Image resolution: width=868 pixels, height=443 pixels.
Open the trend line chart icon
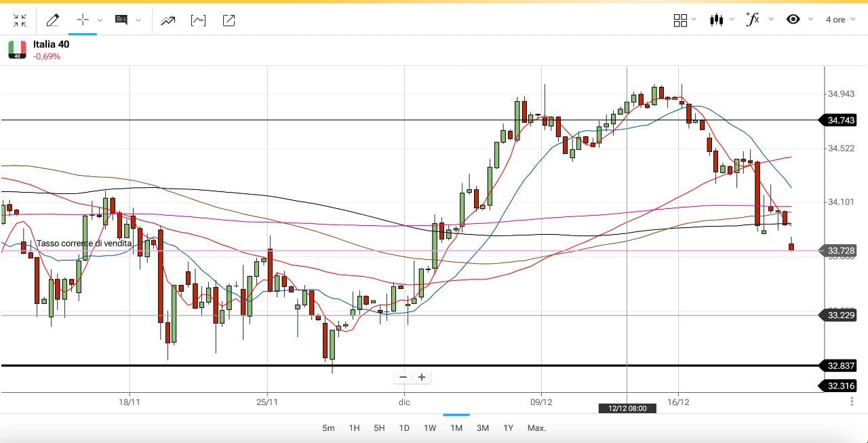click(167, 20)
